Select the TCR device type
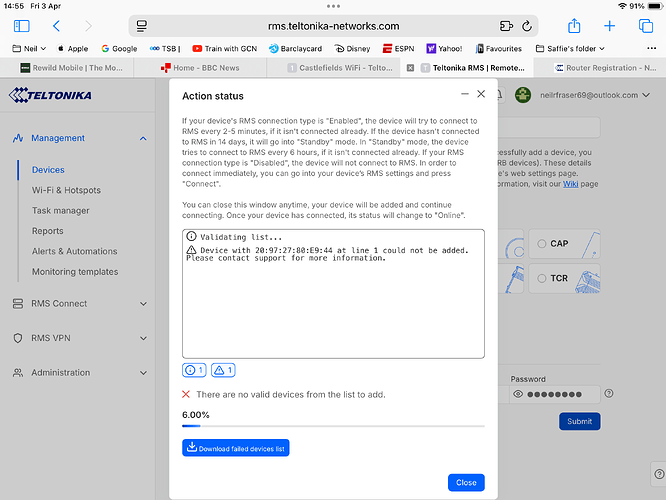Viewport: 666px width, 500px height. pyautogui.click(x=564, y=278)
